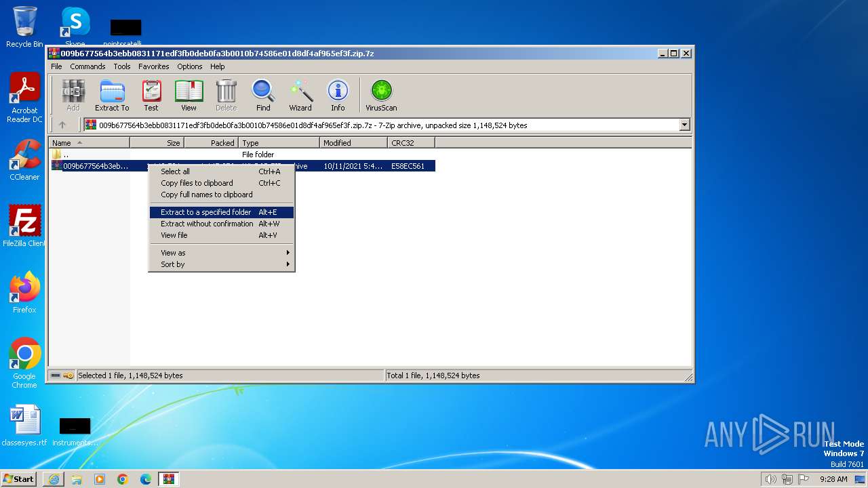This screenshot has width=868, height=488.
Task: Launch Firefox from desktop
Action: [24, 292]
